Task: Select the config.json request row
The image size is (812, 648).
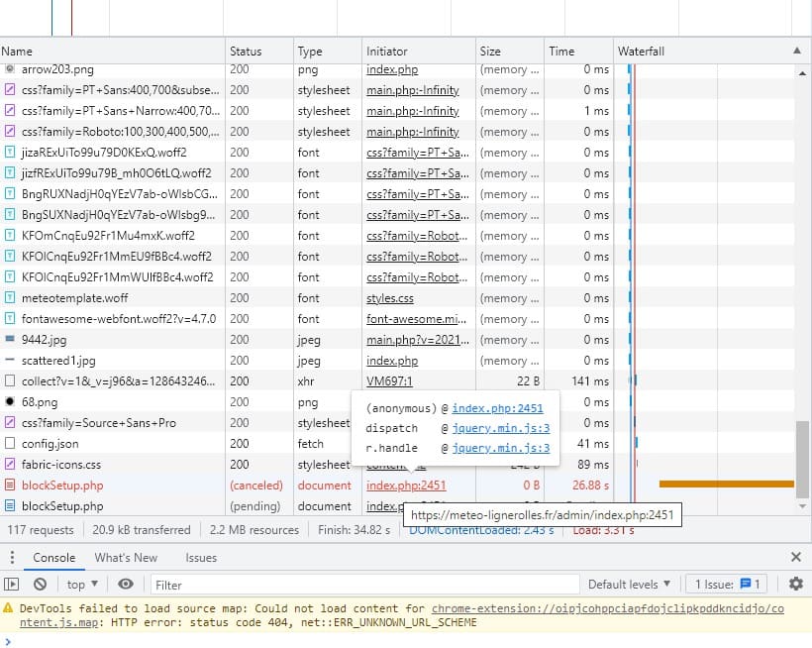Action: [397, 444]
